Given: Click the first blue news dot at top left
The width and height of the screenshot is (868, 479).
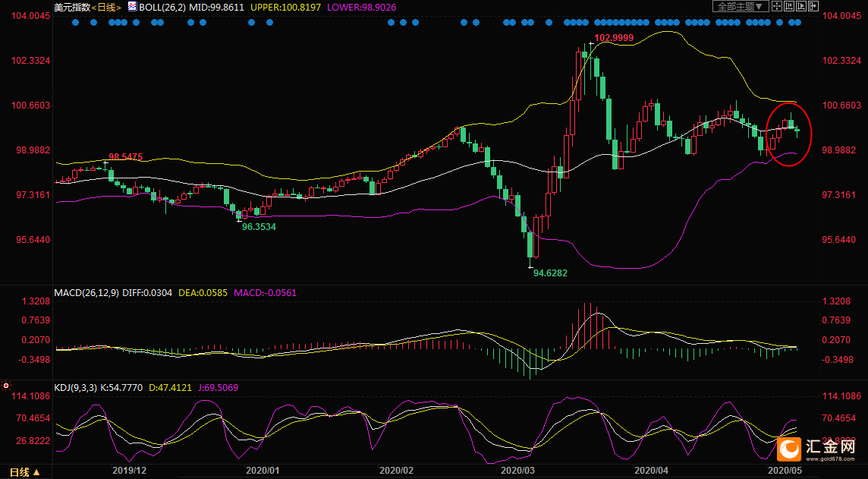Looking at the screenshot, I should click(x=76, y=23).
